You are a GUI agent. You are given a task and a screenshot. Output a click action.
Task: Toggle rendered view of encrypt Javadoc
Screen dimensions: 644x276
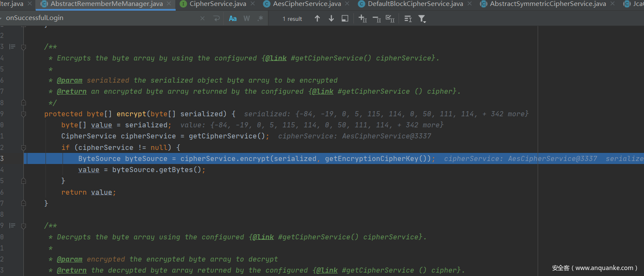pyautogui.click(x=12, y=47)
